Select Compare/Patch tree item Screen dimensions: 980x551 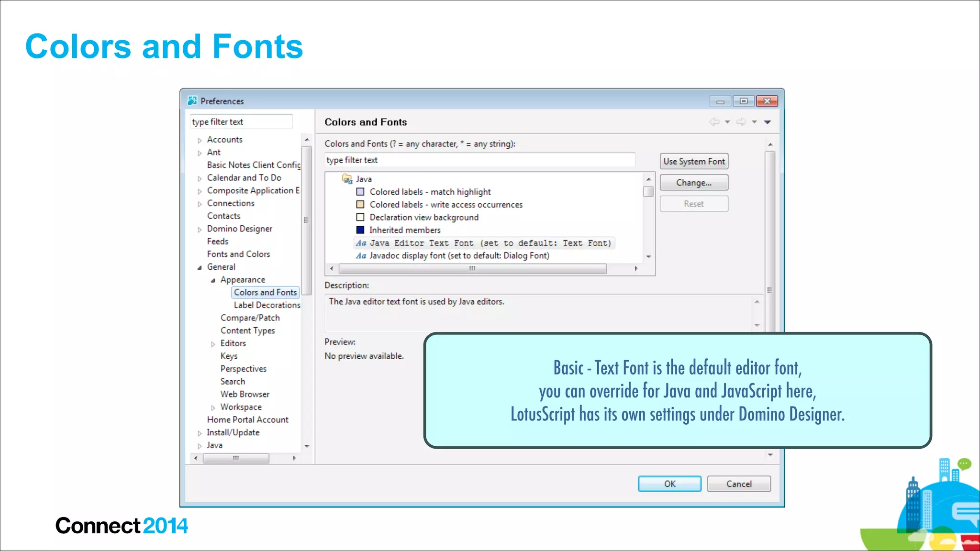coord(250,318)
